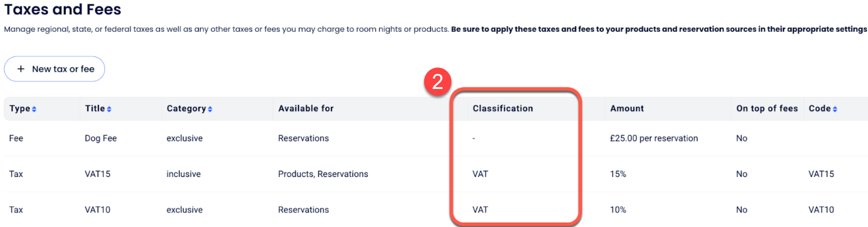Viewport: 868px width, 227px height.
Task: Click the VAT15 code cell
Action: pyautogui.click(x=821, y=174)
